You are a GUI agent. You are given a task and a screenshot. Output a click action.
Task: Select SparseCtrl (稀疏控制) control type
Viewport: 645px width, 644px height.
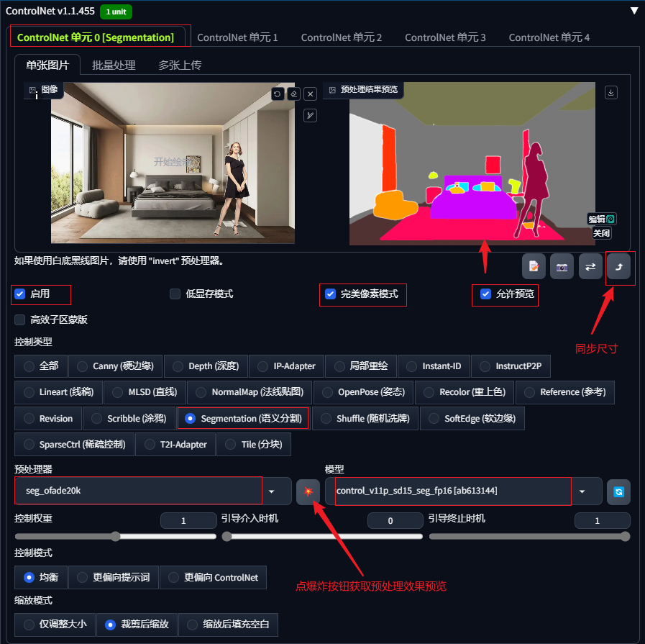tap(74, 445)
